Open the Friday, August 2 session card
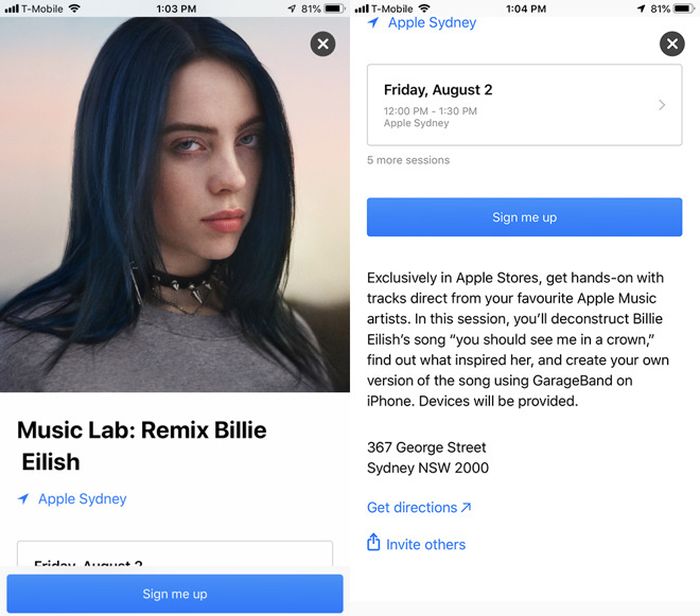This screenshot has width=700, height=616. (x=524, y=105)
